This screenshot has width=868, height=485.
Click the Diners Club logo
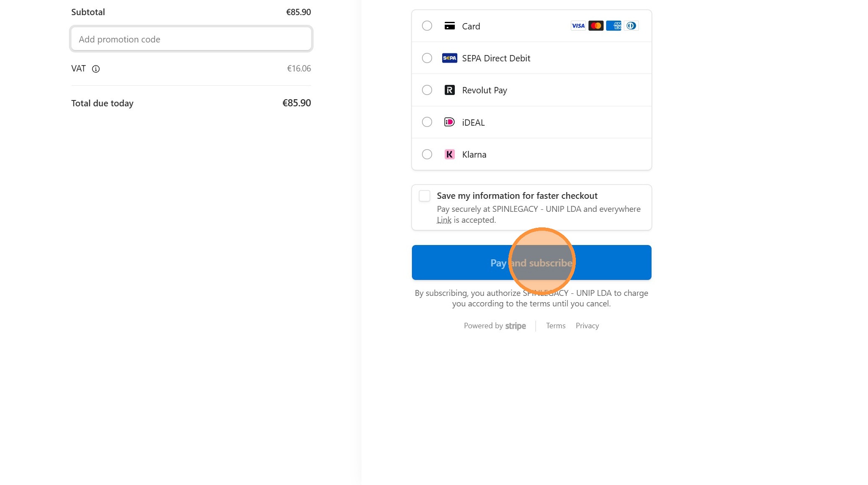pos(631,26)
